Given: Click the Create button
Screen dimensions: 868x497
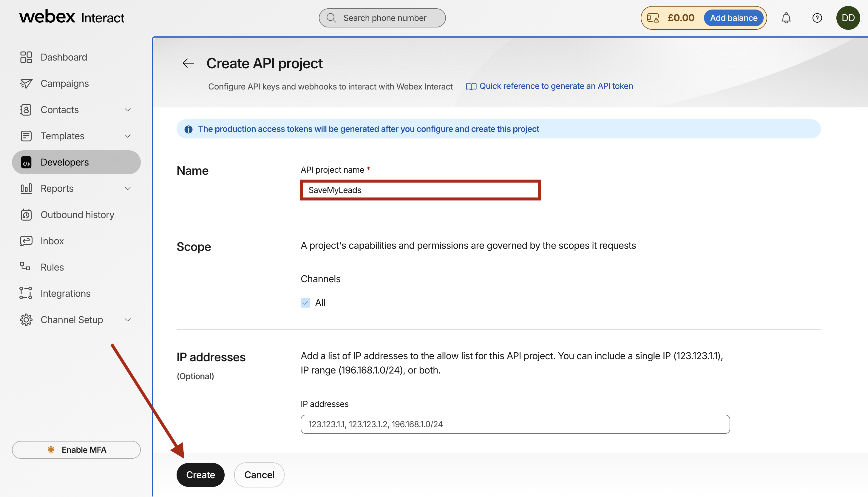Looking at the screenshot, I should coord(201,475).
